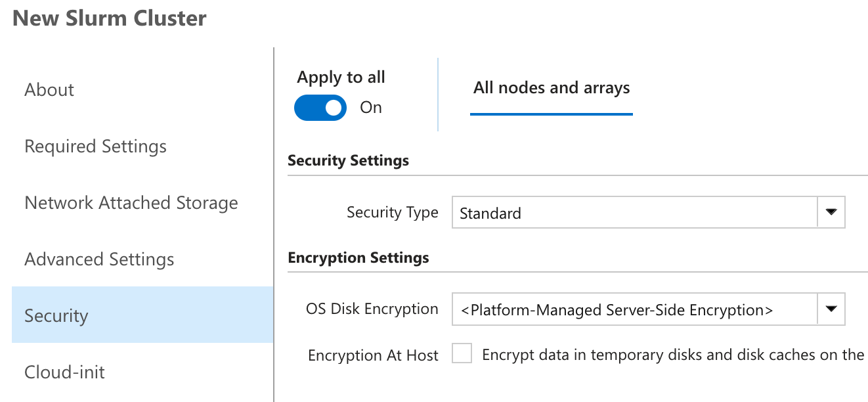Go to Network Attached Storage settings
The width and height of the screenshot is (868, 402).
click(131, 202)
